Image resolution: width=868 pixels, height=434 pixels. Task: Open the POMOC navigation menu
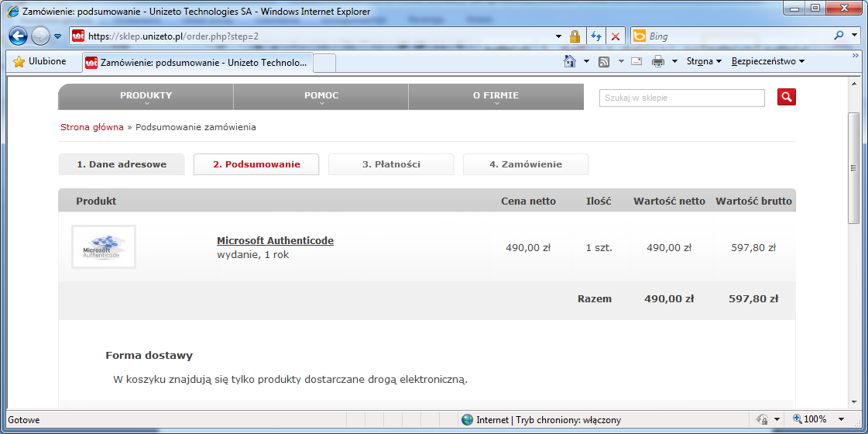(x=321, y=97)
